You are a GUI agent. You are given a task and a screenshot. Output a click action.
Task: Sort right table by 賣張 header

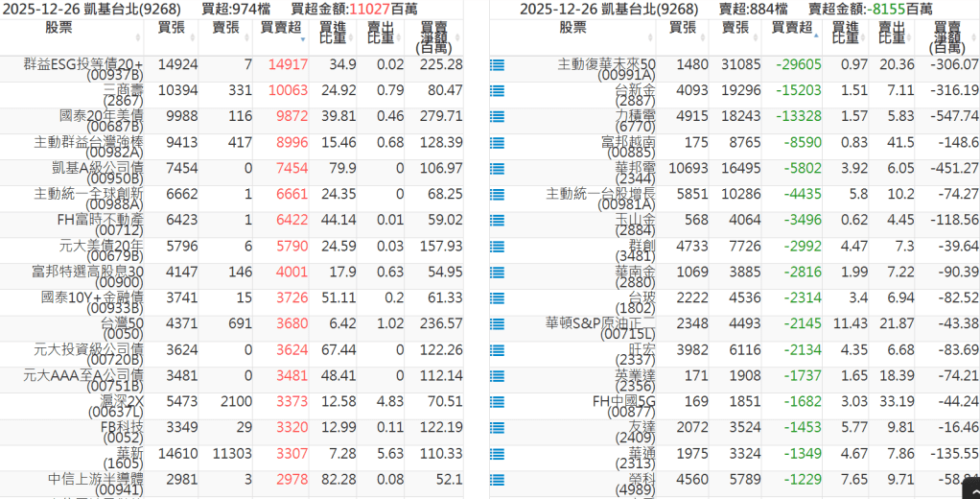click(x=735, y=28)
